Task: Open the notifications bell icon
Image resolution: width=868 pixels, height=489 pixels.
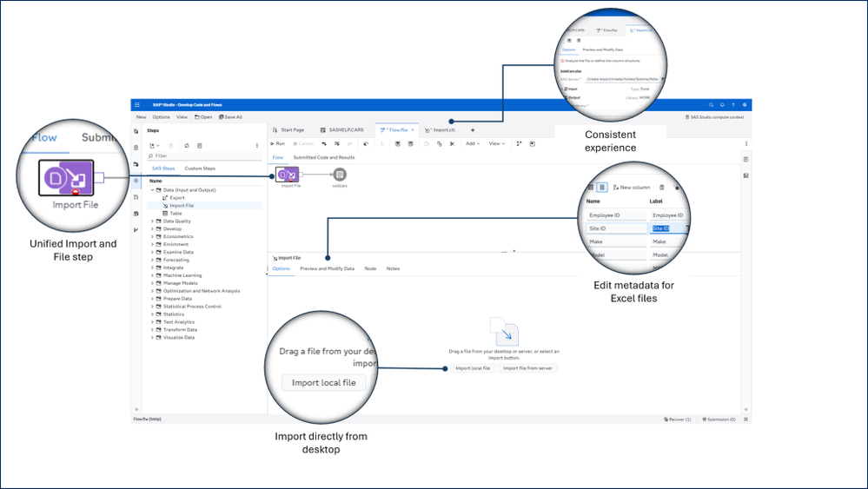Action: pyautogui.click(x=722, y=104)
